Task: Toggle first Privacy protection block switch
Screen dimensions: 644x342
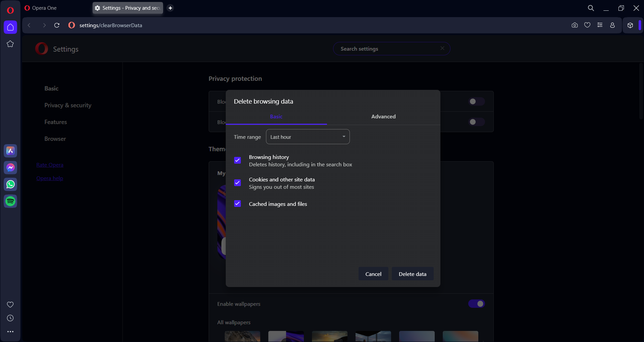Action: point(477,102)
